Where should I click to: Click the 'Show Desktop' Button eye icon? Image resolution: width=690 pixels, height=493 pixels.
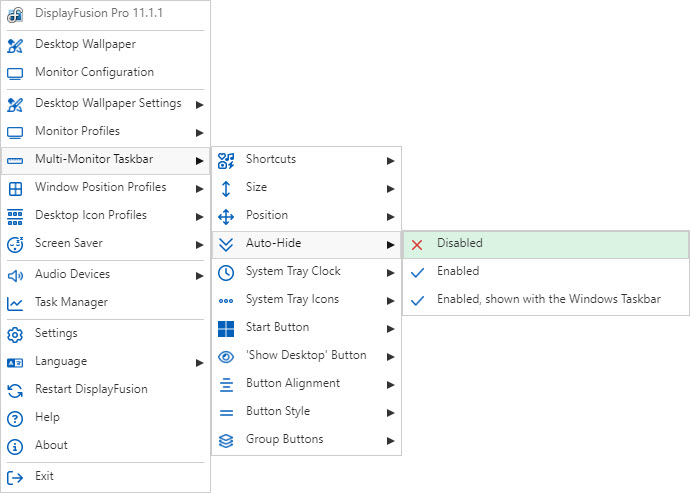point(226,356)
